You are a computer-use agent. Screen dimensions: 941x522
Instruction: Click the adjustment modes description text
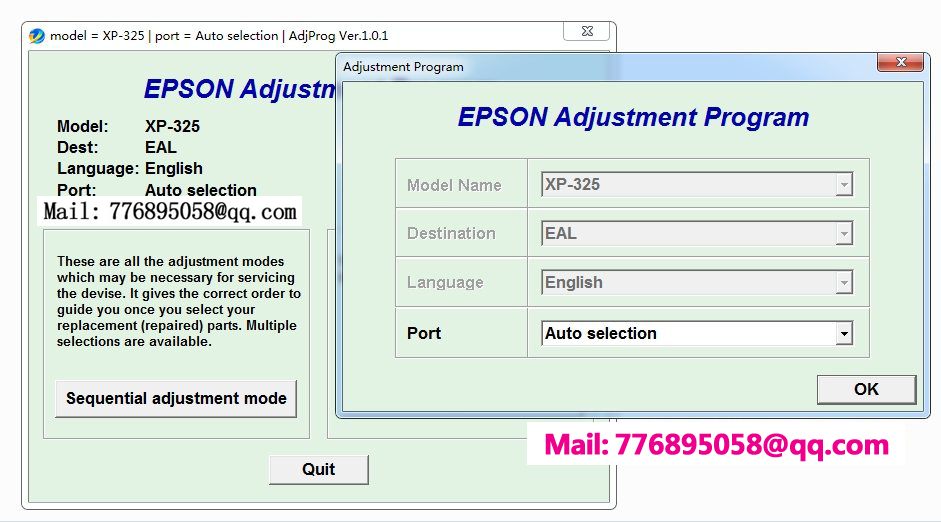coord(179,301)
